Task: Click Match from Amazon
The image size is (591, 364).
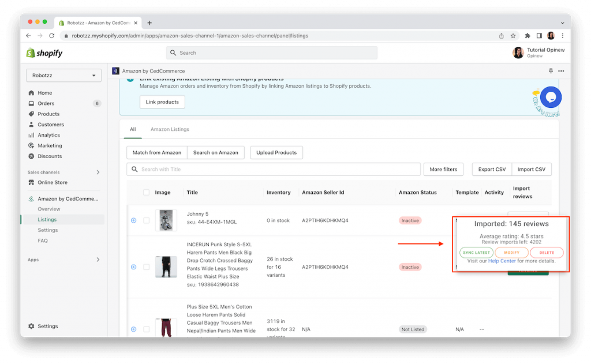Action: pos(157,153)
